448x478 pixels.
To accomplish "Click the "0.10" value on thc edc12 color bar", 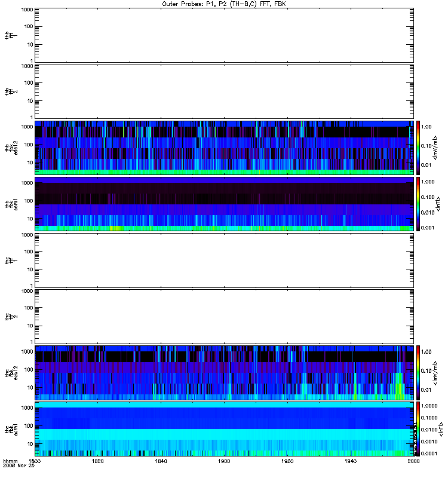I will click(x=426, y=371).
